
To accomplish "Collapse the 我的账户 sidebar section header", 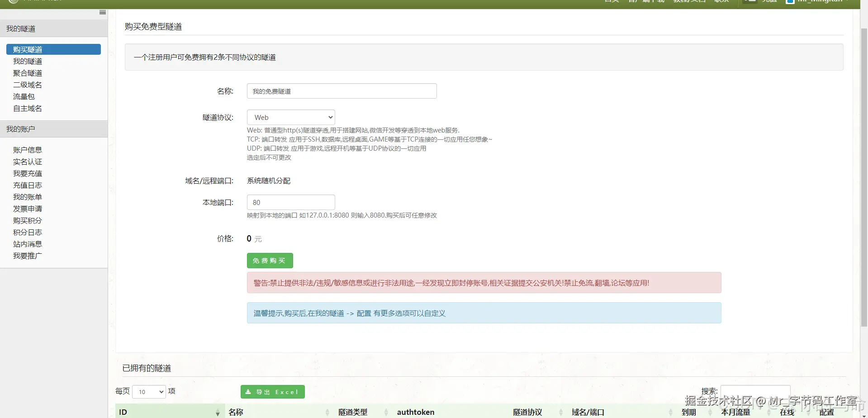I will pos(54,129).
